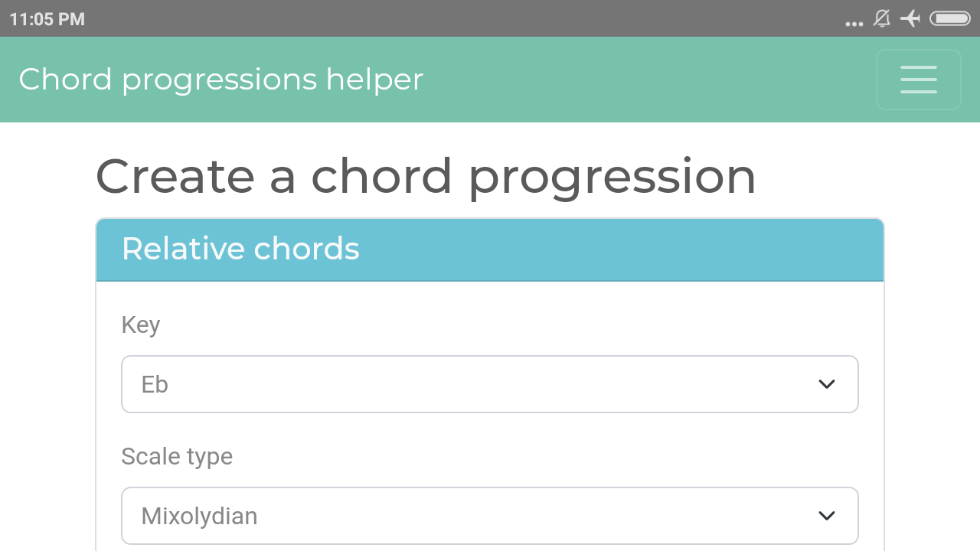980x551 pixels.
Task: Click the Relative chords panel header
Action: point(490,249)
